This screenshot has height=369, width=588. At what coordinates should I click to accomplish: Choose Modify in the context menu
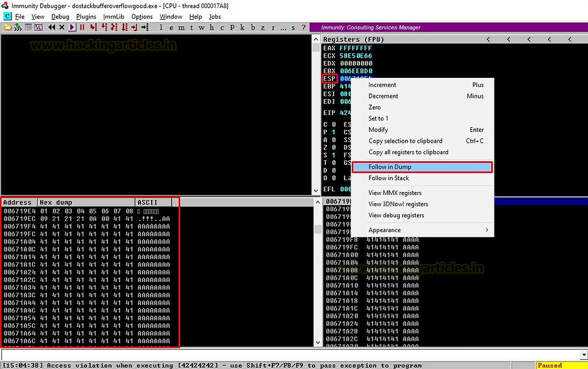(422, 130)
